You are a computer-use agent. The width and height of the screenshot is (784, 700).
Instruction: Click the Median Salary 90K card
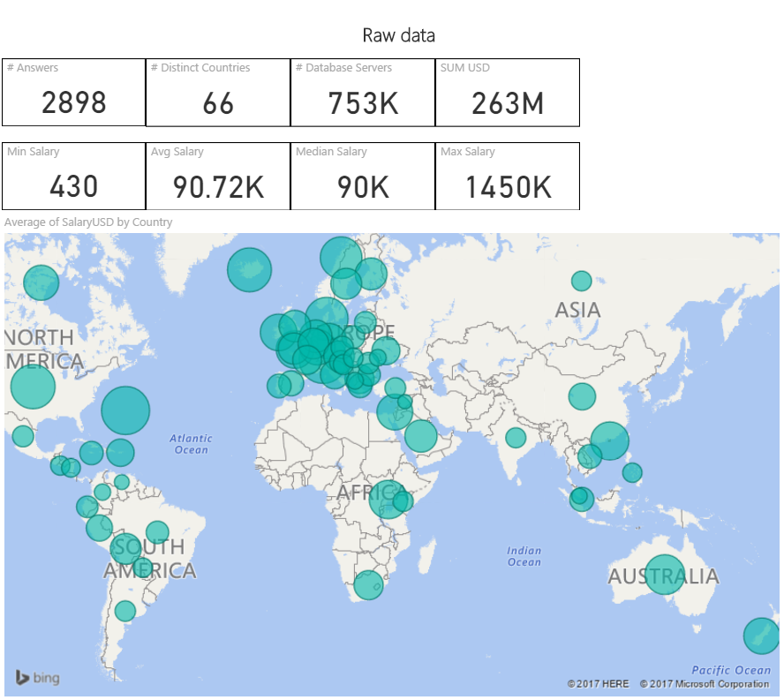(x=363, y=176)
